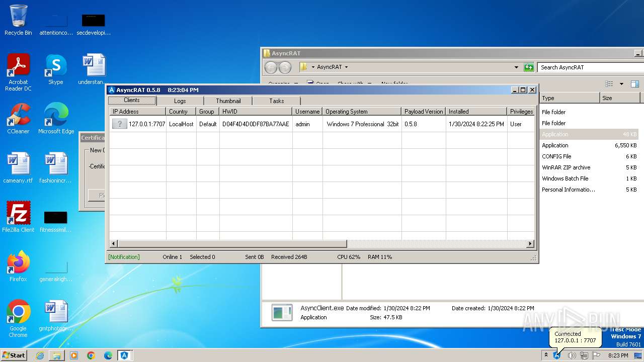
Task: Open the fashionincr document icon
Action: (x=56, y=168)
